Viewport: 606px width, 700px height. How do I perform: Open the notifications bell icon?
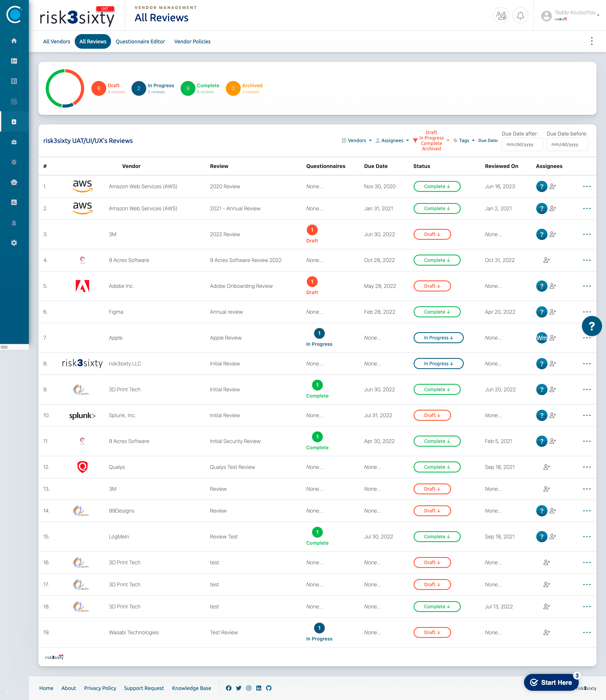(x=520, y=16)
